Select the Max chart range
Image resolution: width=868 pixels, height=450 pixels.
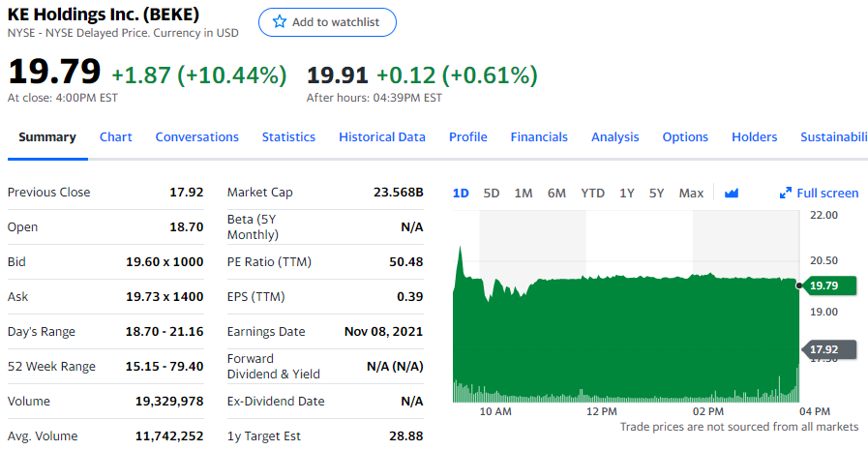(691, 194)
